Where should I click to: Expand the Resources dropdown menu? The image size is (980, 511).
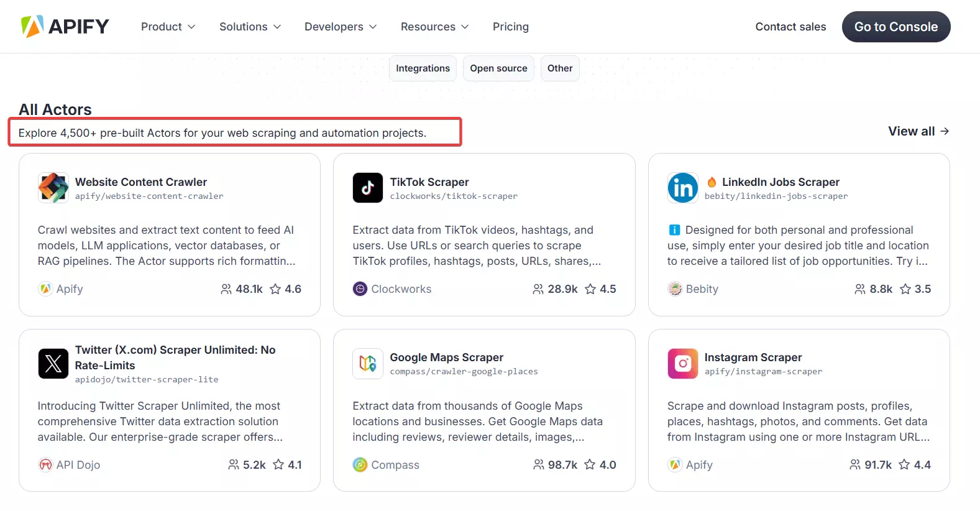pos(434,27)
